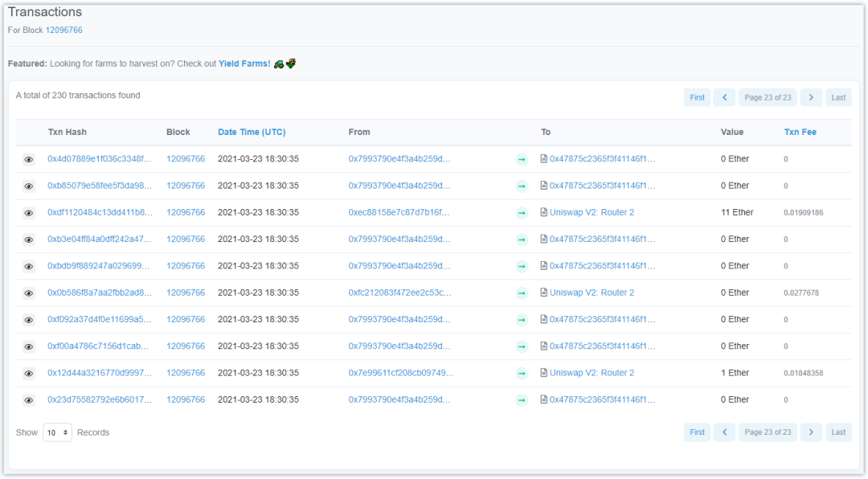Click contract icon in 0xbdb9f889247a029699 row
The width and height of the screenshot is (868, 479).
(x=543, y=266)
